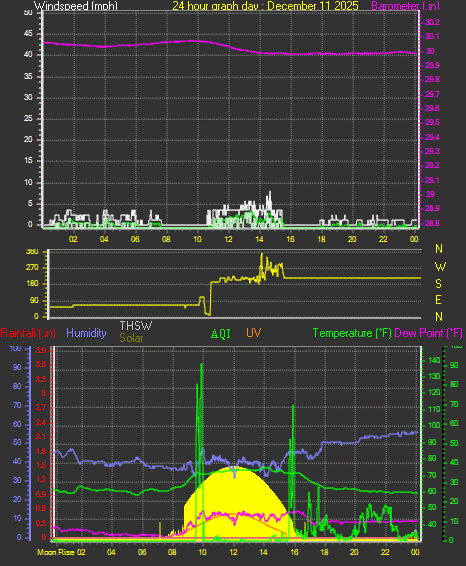Click the Windspeed (mph) axis title
Image resolution: width=466 pixels, height=566 pixels.
[x=76, y=6]
